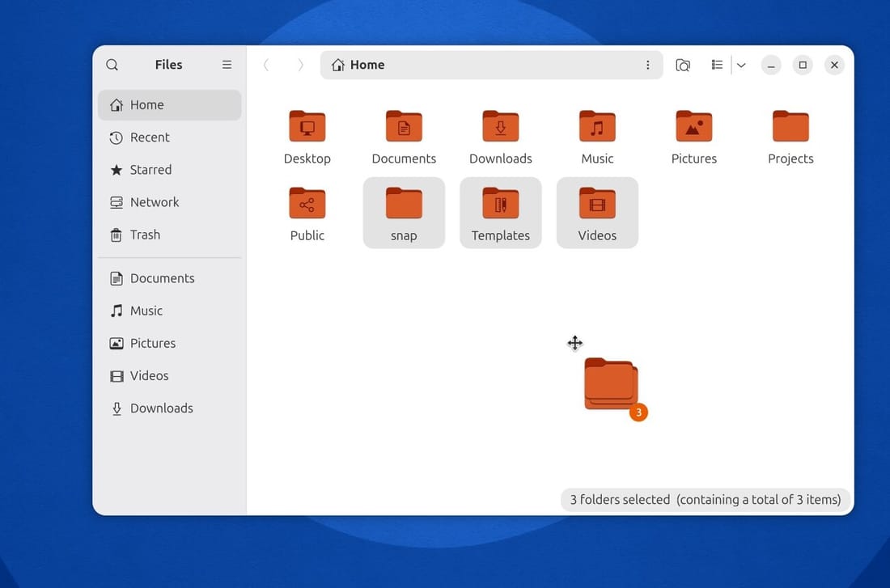Open the path bar three-dot menu
The image size is (890, 588).
(x=647, y=65)
